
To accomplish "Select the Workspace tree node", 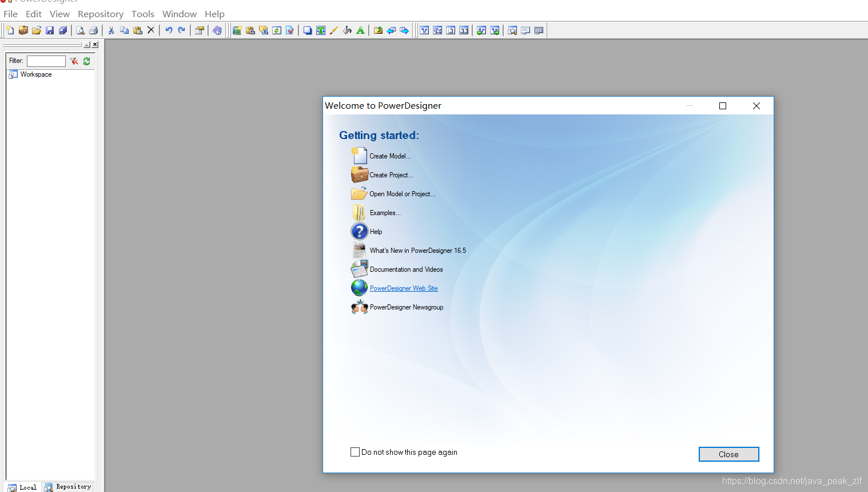I will coord(36,74).
